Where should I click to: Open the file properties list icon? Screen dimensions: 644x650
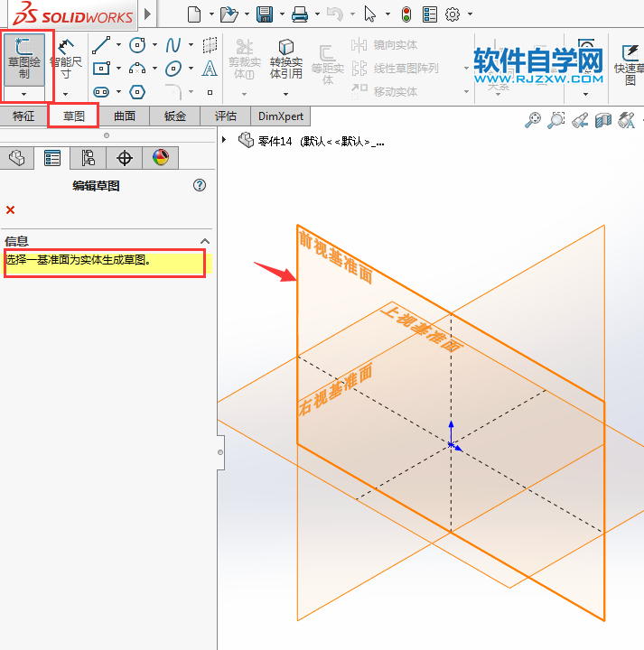coord(430,14)
